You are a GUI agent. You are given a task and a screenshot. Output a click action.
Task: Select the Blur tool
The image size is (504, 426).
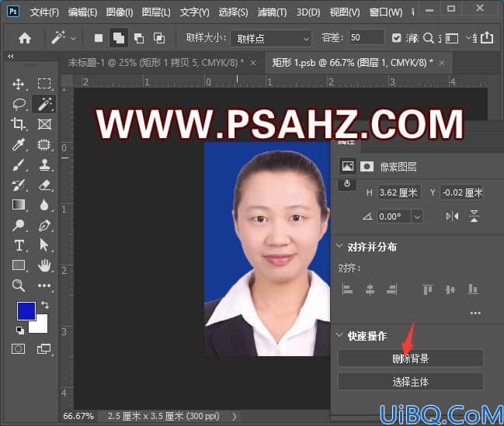(x=44, y=205)
